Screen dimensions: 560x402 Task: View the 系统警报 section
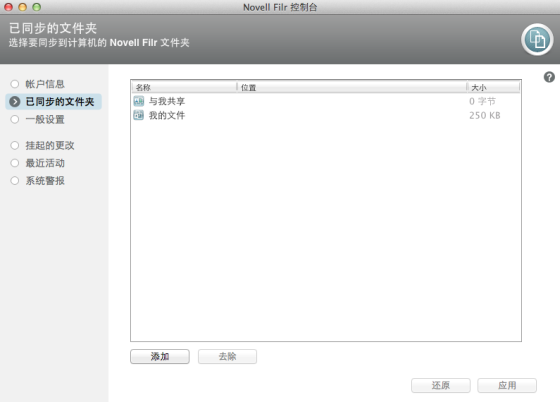click(45, 181)
